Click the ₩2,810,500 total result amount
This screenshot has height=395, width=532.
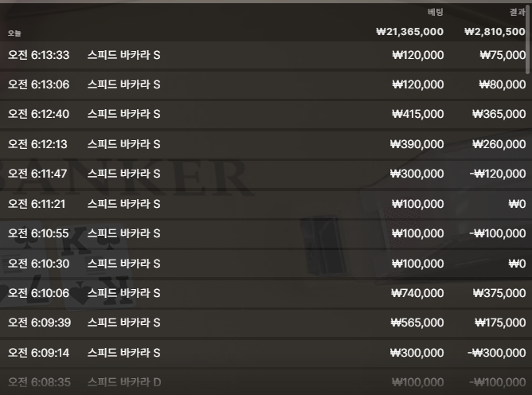(495, 32)
